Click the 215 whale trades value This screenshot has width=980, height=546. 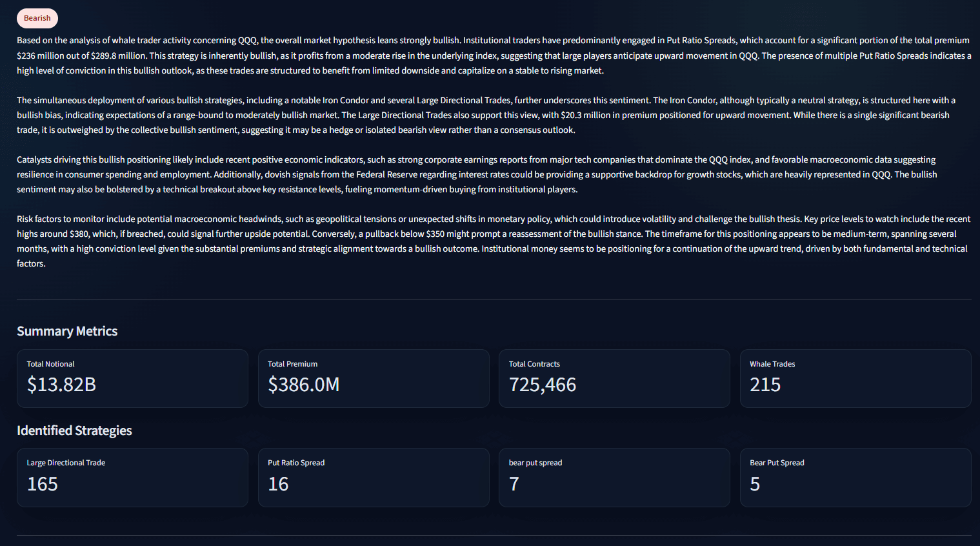(x=765, y=385)
